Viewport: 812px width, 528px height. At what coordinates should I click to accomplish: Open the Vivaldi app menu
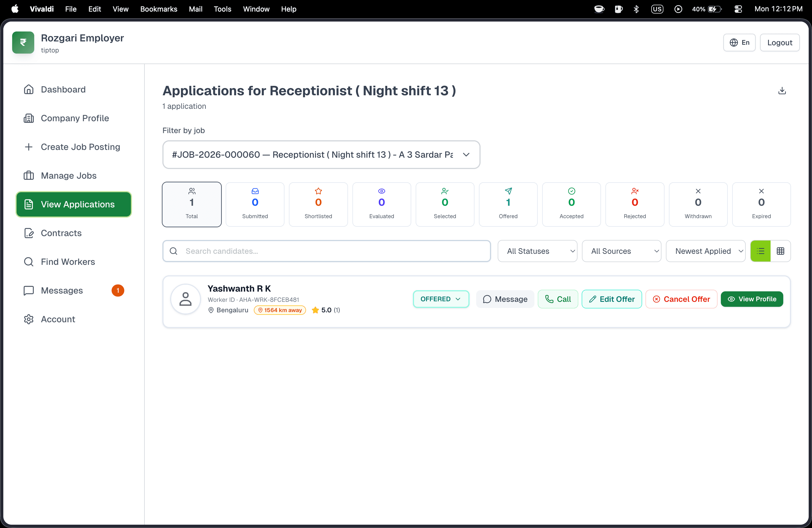(42, 9)
